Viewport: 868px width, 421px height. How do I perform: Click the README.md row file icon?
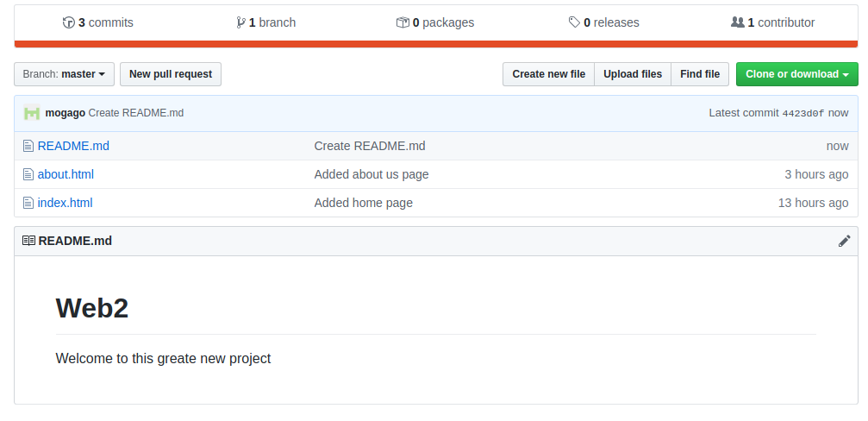click(x=28, y=147)
